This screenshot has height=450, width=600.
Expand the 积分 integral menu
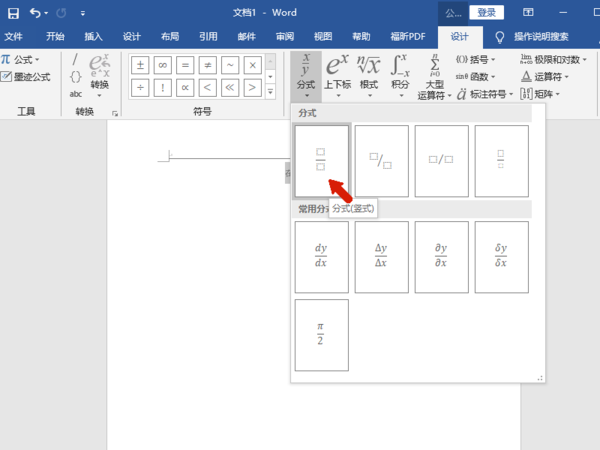pos(400,76)
